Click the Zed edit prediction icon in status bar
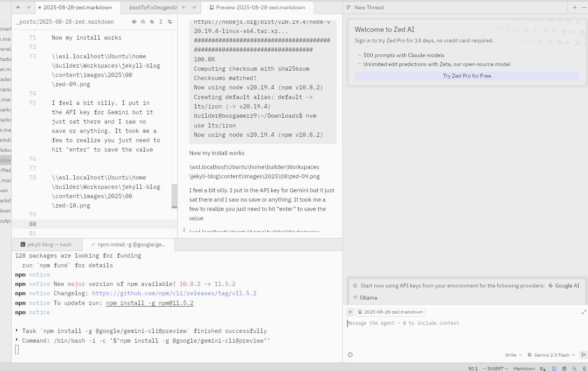Viewport: 588px width, 371px height. pos(543,368)
